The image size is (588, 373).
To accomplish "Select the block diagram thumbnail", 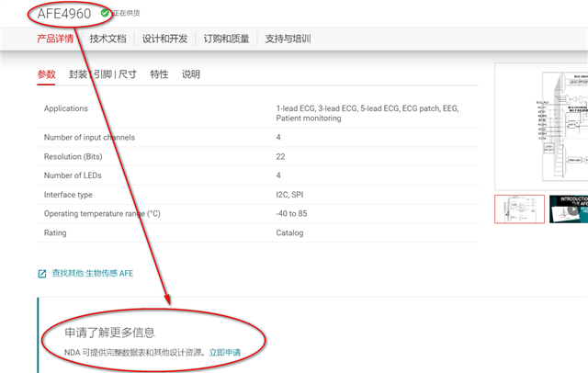I will pyautogui.click(x=519, y=209).
